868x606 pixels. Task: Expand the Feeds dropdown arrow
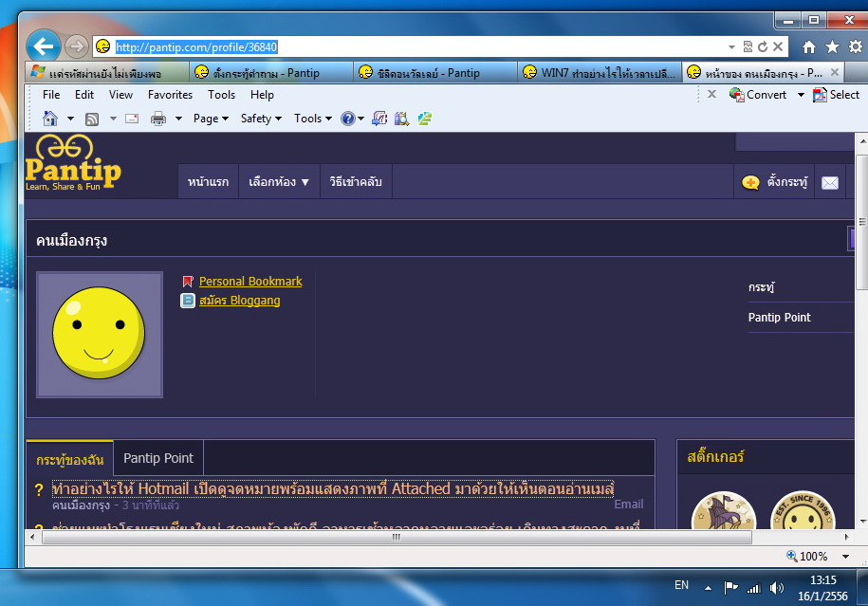pos(113,119)
